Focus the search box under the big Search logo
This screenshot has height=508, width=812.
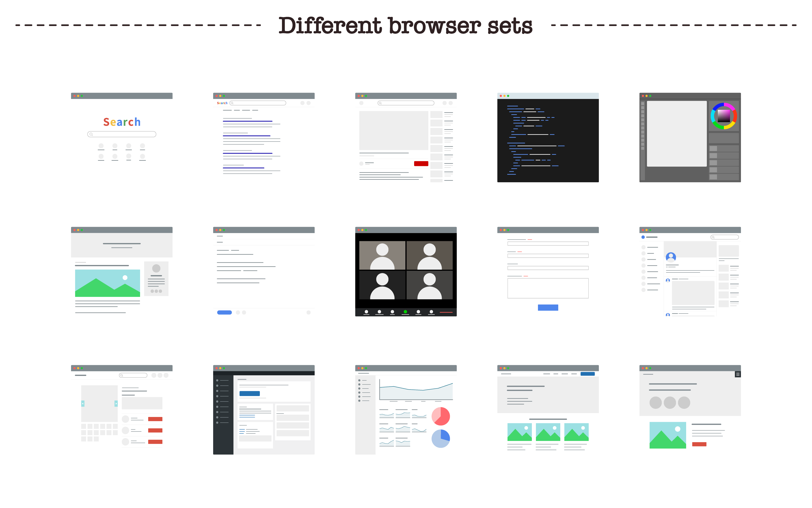[x=121, y=134]
